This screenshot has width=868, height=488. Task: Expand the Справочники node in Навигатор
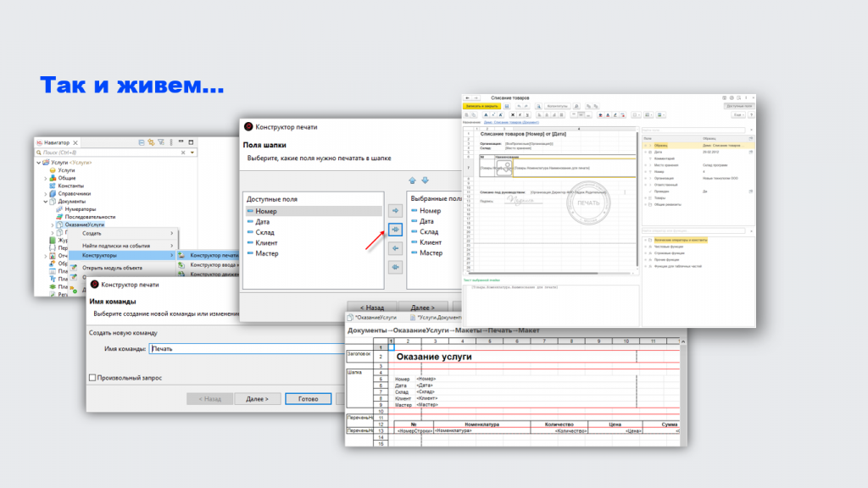[46, 194]
